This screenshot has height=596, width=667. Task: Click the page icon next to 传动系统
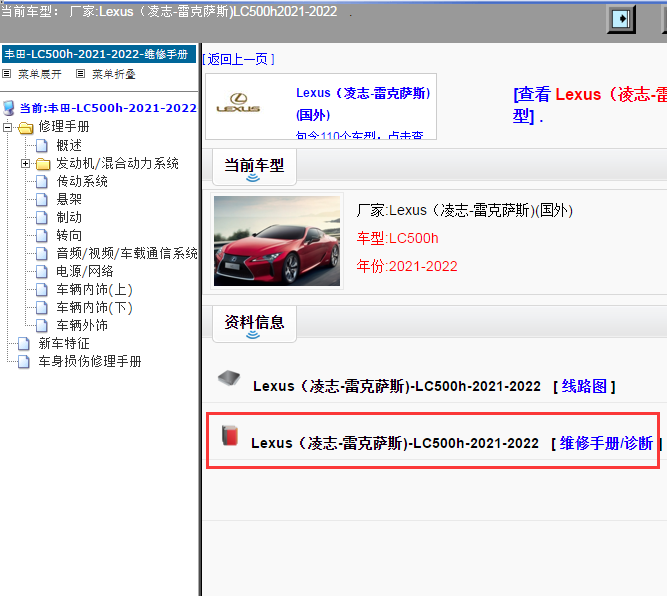pos(42,182)
